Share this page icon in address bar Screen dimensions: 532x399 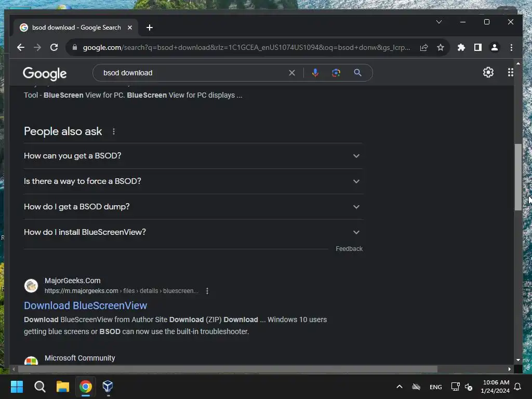424,47
